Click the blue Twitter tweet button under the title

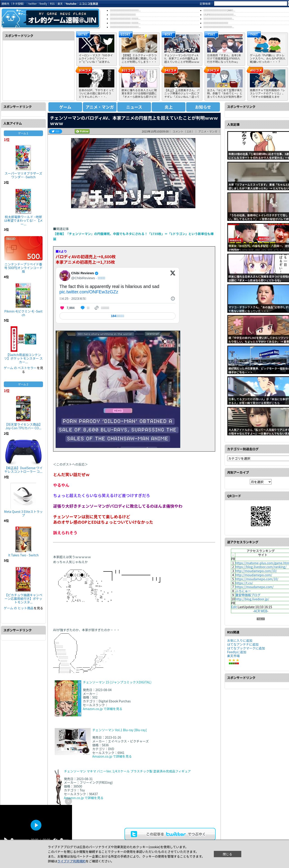coord(56,131)
